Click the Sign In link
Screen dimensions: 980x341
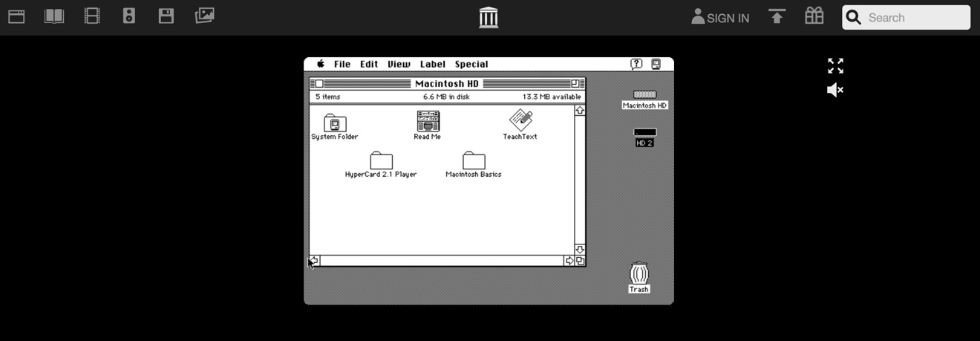(x=720, y=17)
